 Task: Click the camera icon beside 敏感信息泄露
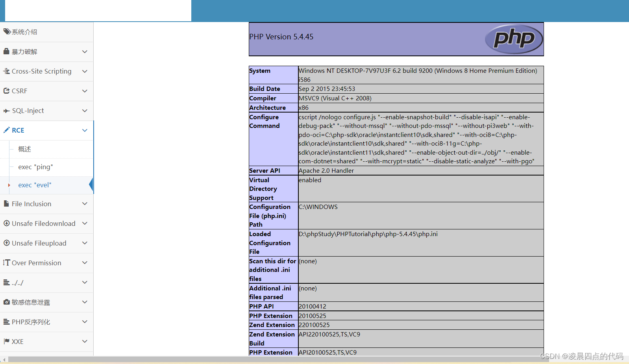(x=6, y=302)
